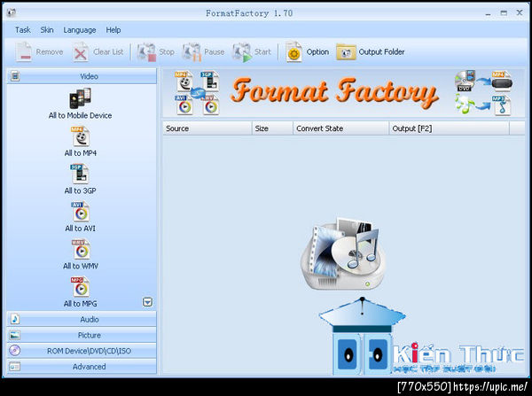Click the Remove toolbar icon
The image size is (532, 396).
coord(24,51)
